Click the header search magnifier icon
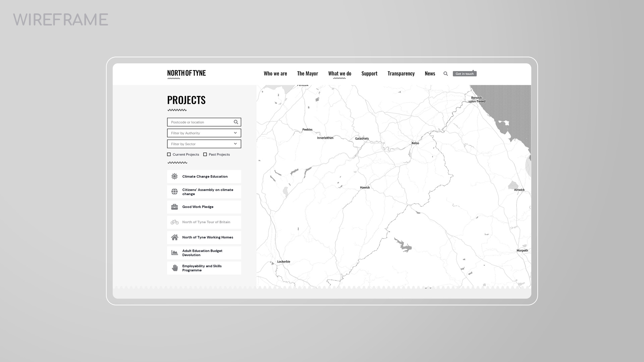 [x=445, y=74]
